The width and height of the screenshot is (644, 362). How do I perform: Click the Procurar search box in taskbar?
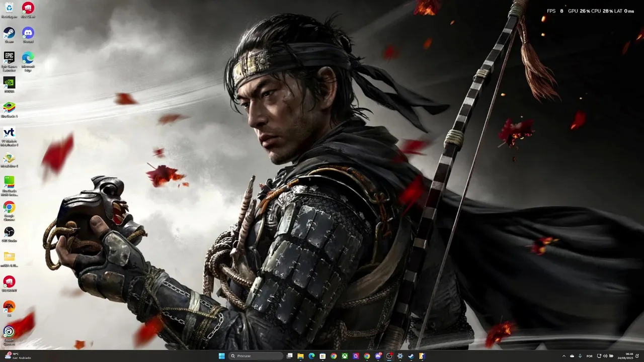(x=256, y=356)
